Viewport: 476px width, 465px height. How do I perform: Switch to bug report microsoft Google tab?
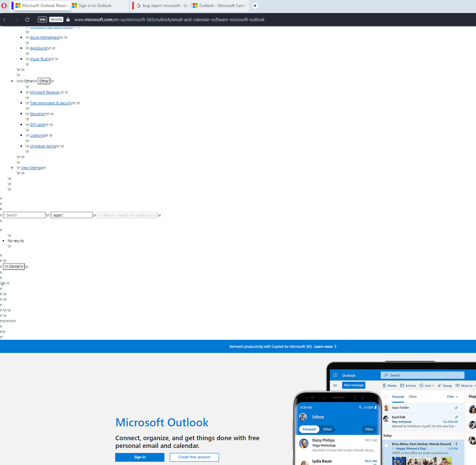tap(162, 5)
